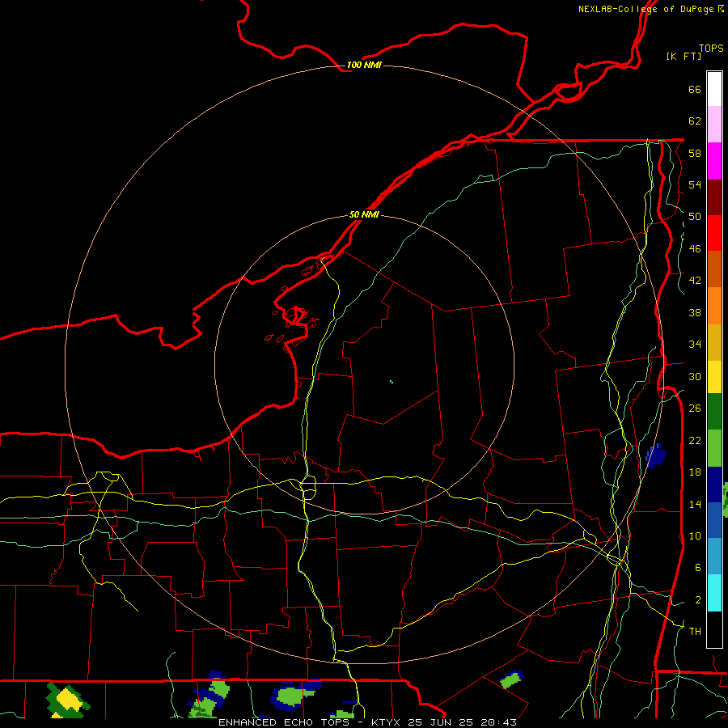Click the cyan 10 K FT legend color
728x728 pixels.
[x=714, y=593]
